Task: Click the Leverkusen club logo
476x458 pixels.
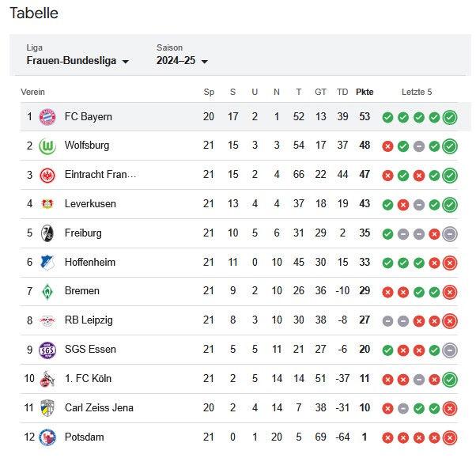Action: click(47, 204)
